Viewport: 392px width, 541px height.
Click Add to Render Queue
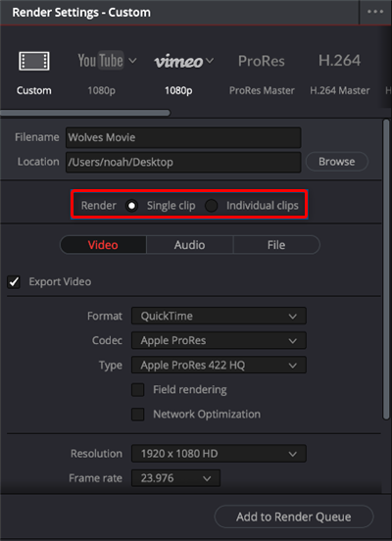coord(294,516)
